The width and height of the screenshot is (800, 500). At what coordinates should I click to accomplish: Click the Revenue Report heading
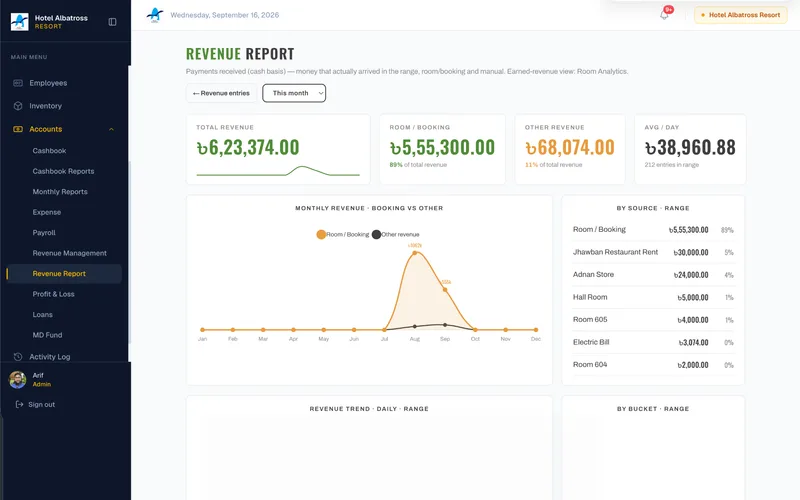240,54
